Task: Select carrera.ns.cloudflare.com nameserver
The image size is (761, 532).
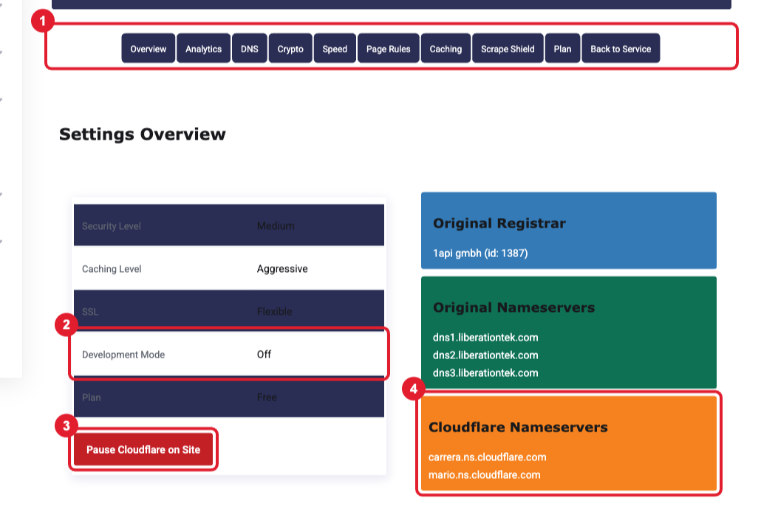Action: [488, 457]
